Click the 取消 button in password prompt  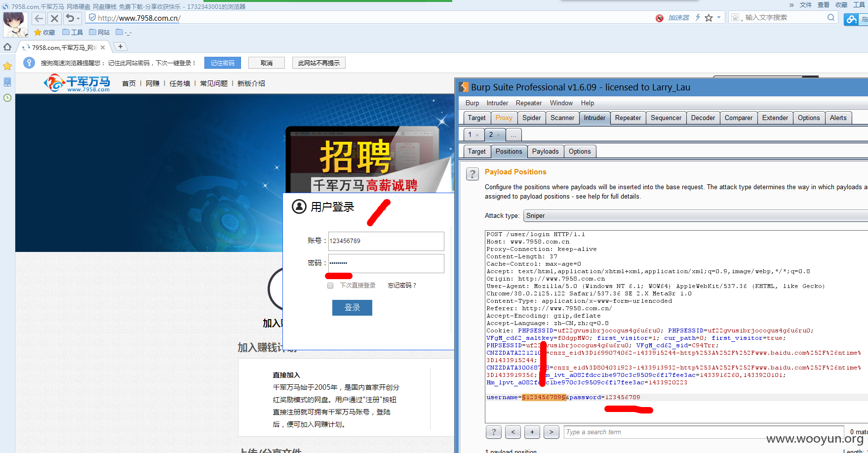click(267, 63)
